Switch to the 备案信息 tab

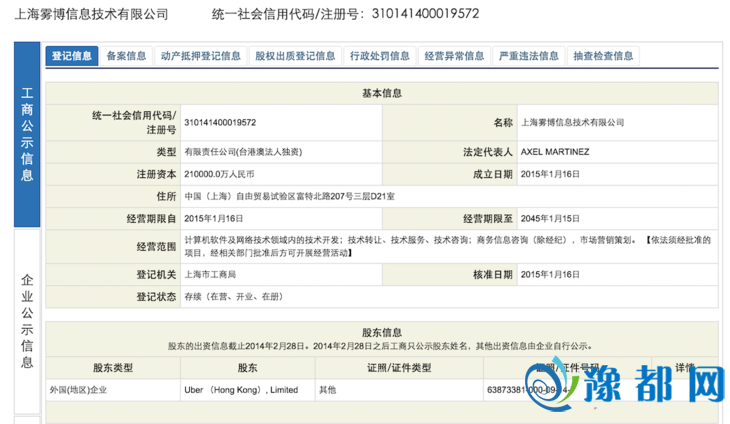[126, 56]
